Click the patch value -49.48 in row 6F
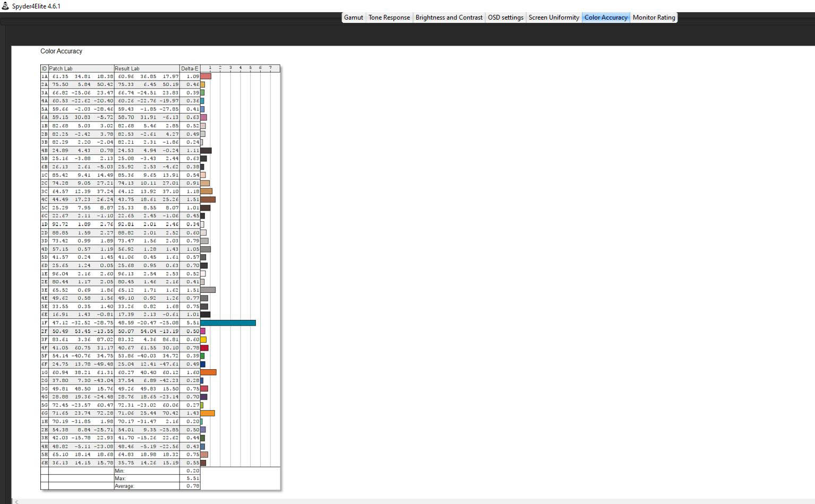This screenshot has width=815, height=504. click(104, 364)
